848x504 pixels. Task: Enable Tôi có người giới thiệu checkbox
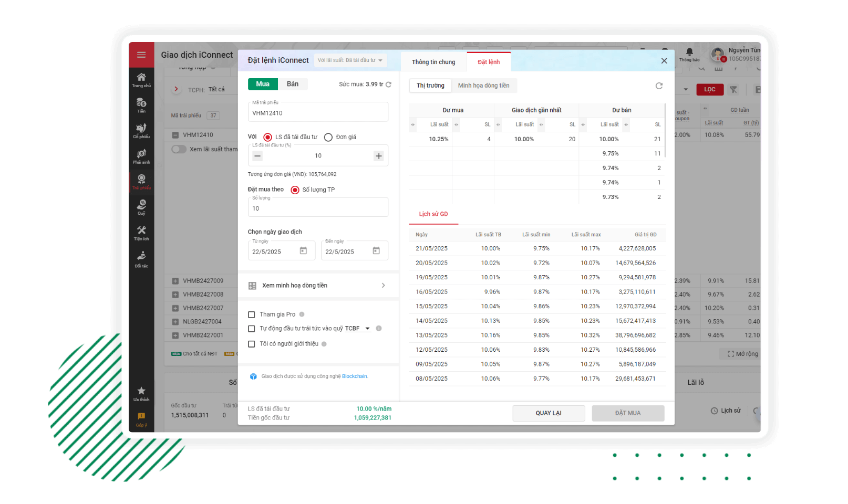coord(252,344)
